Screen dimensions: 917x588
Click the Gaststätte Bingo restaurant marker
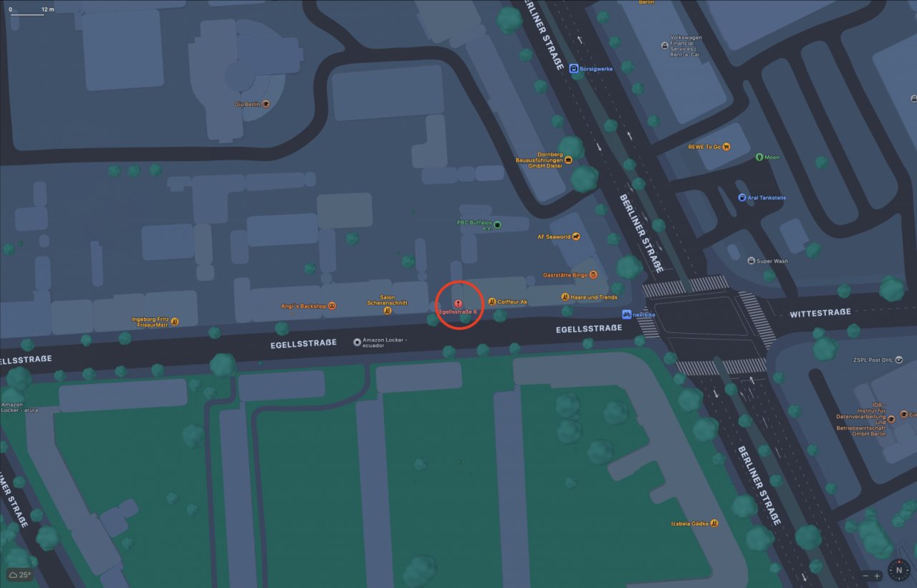click(593, 275)
